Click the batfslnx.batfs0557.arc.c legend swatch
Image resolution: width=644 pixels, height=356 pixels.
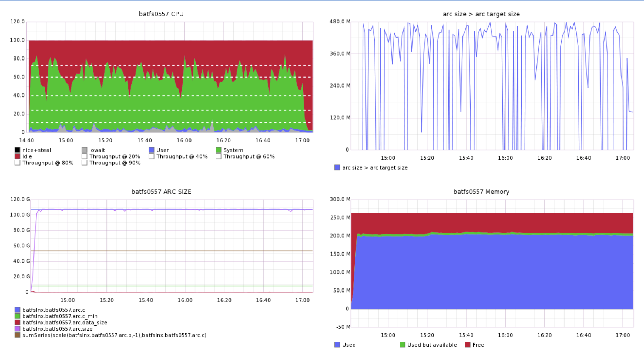coord(17,310)
